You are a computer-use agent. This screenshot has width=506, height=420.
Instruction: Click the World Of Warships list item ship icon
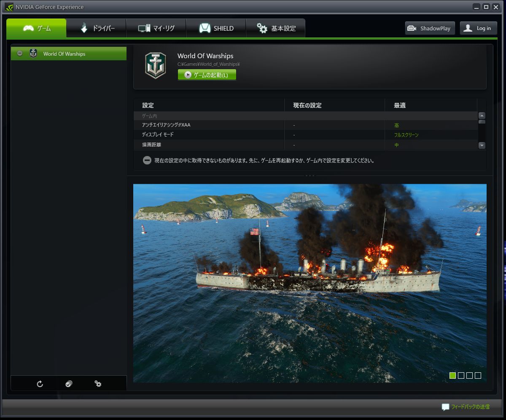click(x=33, y=54)
